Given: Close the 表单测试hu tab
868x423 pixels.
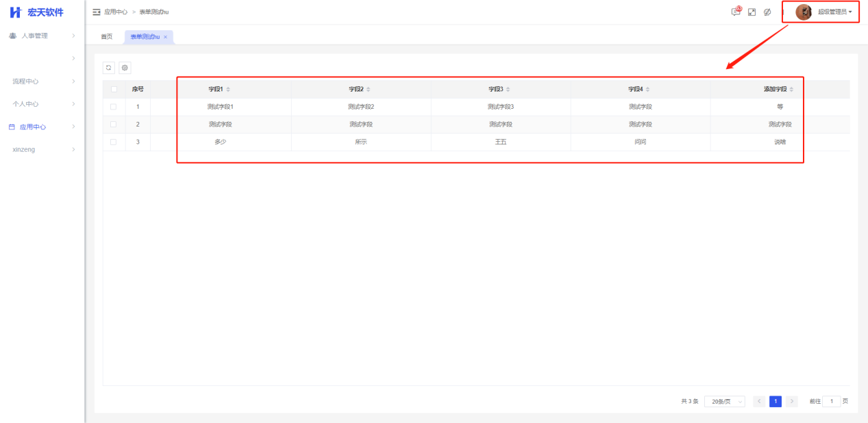Looking at the screenshot, I should pyautogui.click(x=165, y=37).
